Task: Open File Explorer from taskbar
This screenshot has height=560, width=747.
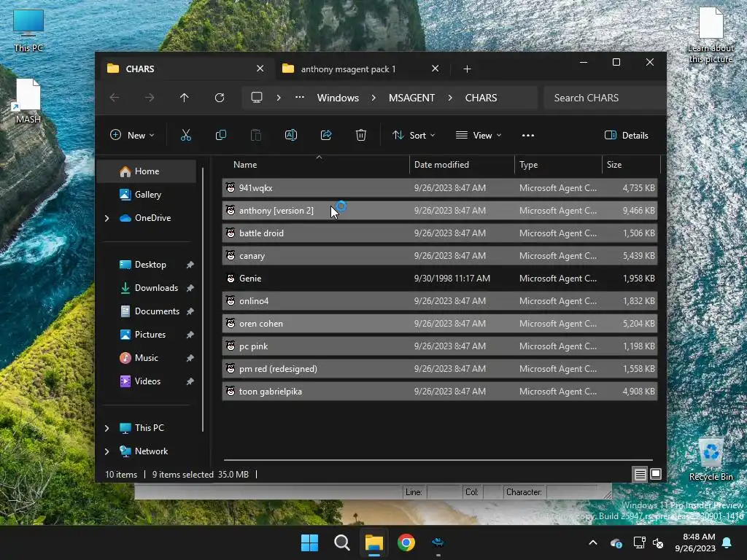Action: coord(374,542)
